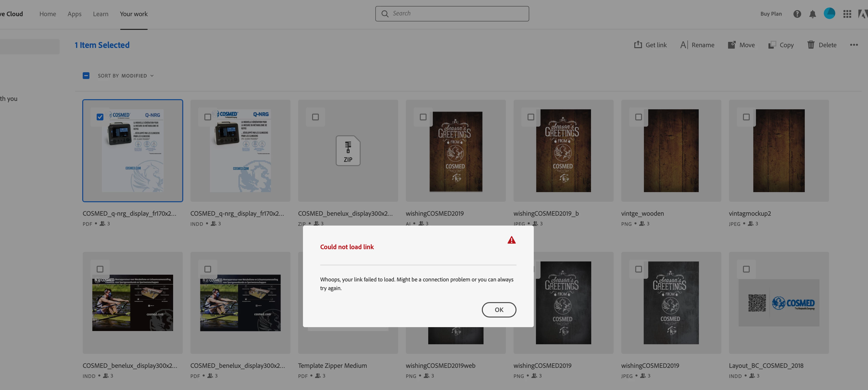Switch to the Learn tab
The height and width of the screenshot is (390, 868).
click(x=101, y=14)
